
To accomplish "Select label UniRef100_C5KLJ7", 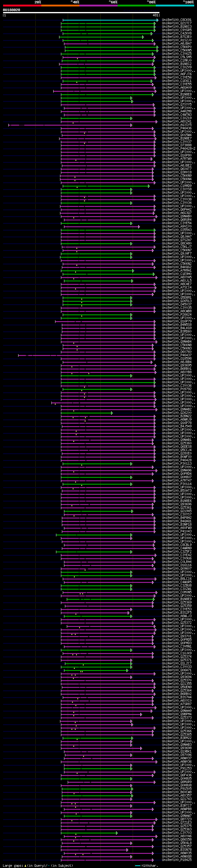I will [176, 247].
